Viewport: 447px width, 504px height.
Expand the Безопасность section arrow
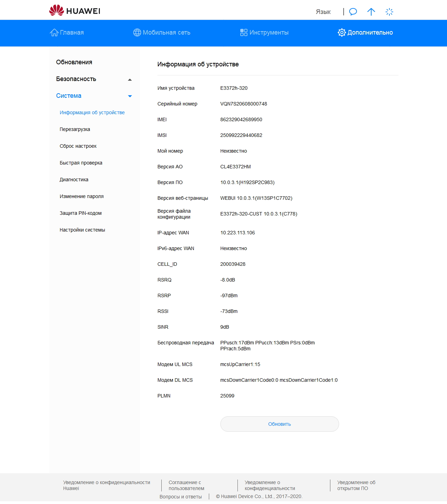click(x=130, y=80)
